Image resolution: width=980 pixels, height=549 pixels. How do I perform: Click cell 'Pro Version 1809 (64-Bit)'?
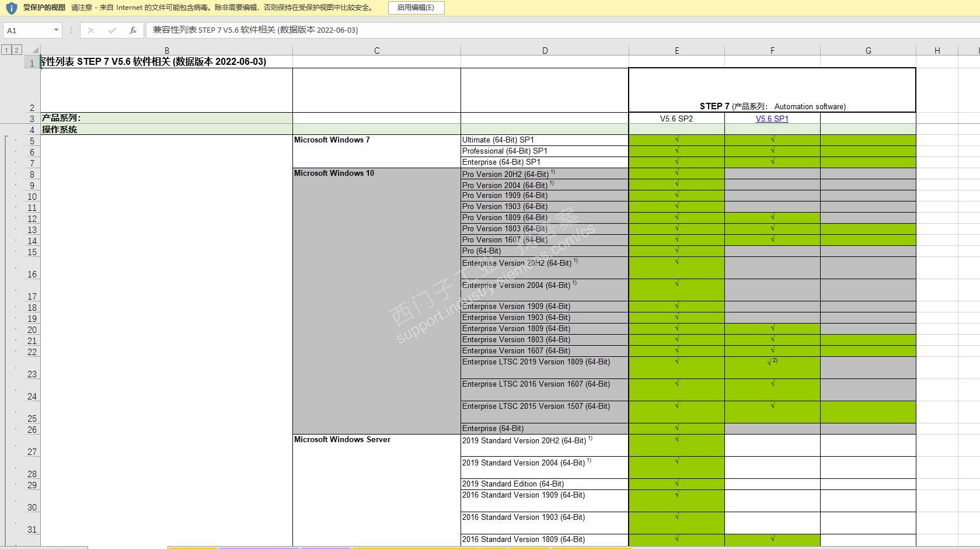(x=545, y=218)
